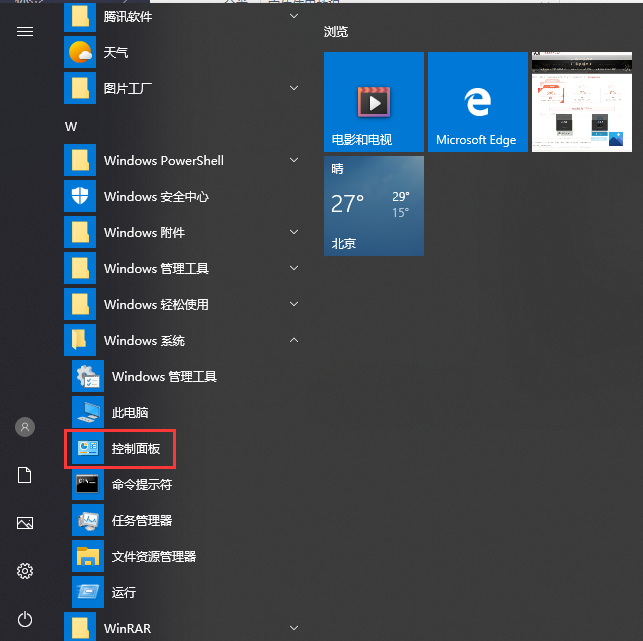Expand 腾讯软件 folder chevron

click(x=294, y=16)
